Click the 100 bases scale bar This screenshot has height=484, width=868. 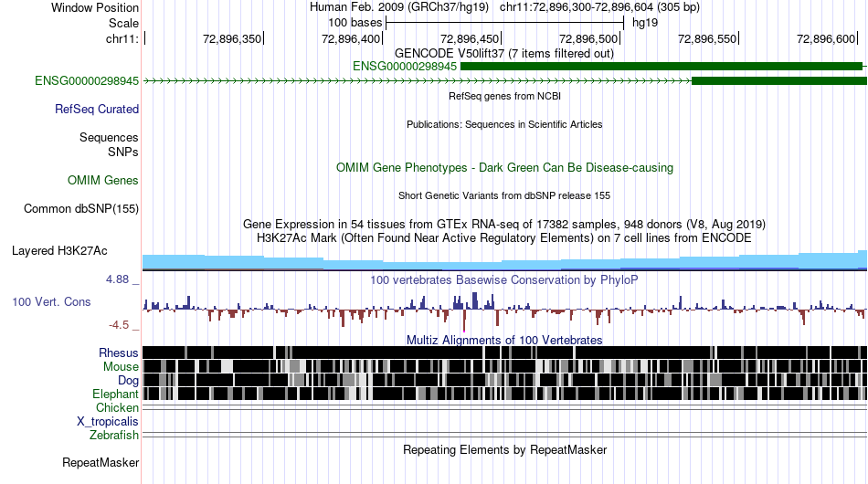pos(505,23)
